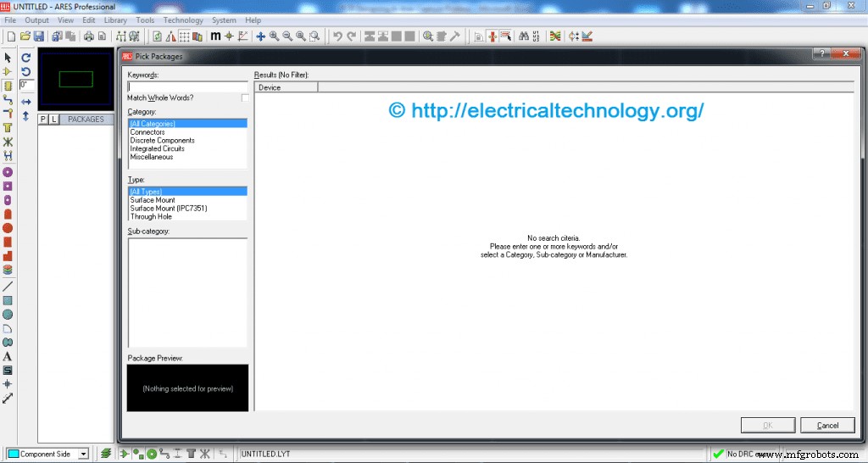Click the binoculars search icon in toolbar
Viewport: 868px width, 463px height.
pos(524,36)
